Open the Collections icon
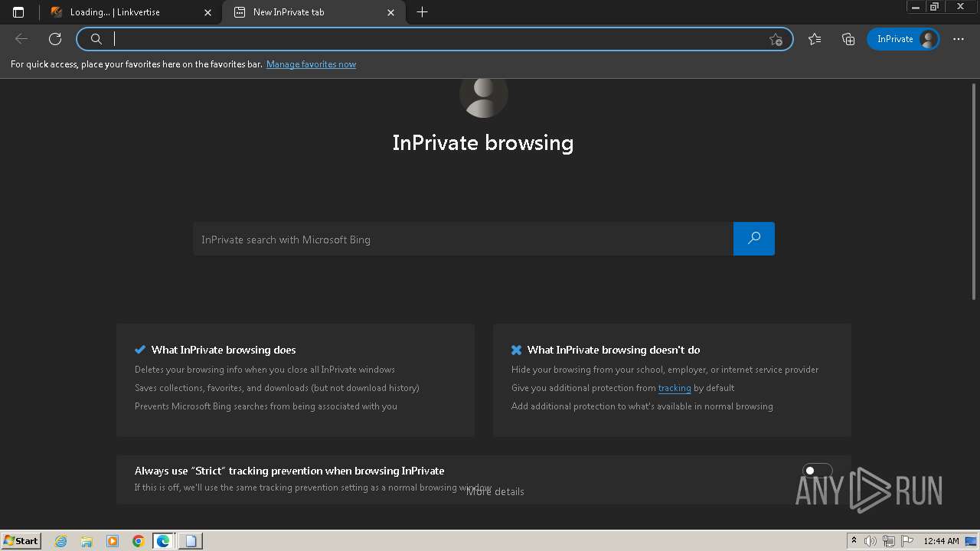Screen dimensions: 980x551 point(848,39)
